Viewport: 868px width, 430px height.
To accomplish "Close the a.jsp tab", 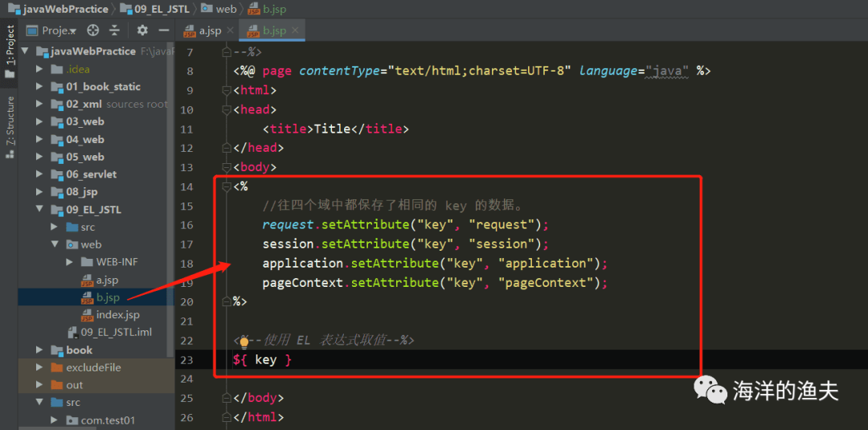I will click(231, 31).
